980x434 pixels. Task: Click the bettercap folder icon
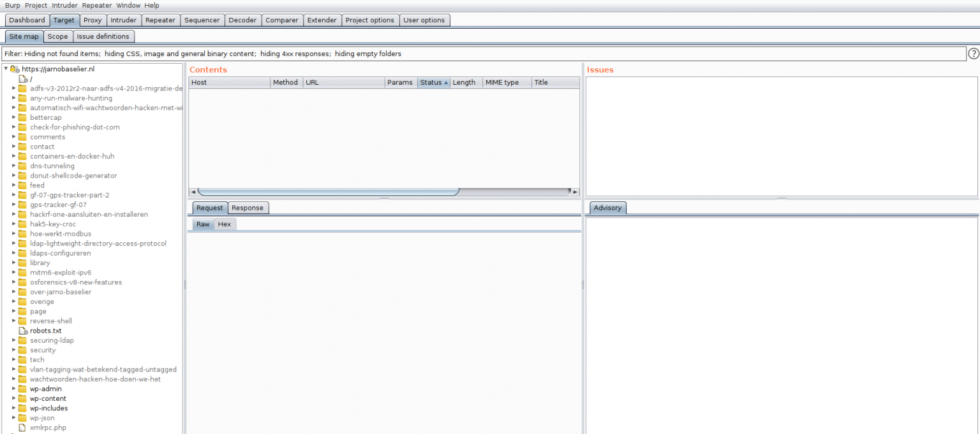(22, 117)
